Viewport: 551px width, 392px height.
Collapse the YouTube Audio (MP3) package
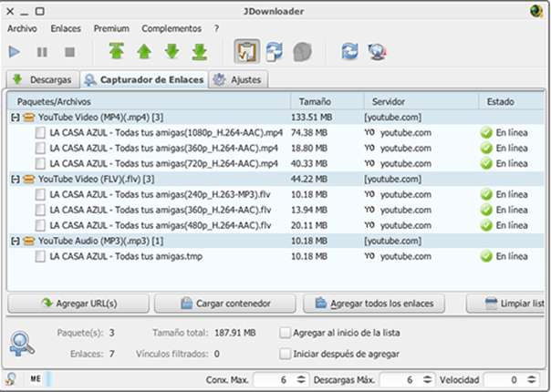pos(16,241)
